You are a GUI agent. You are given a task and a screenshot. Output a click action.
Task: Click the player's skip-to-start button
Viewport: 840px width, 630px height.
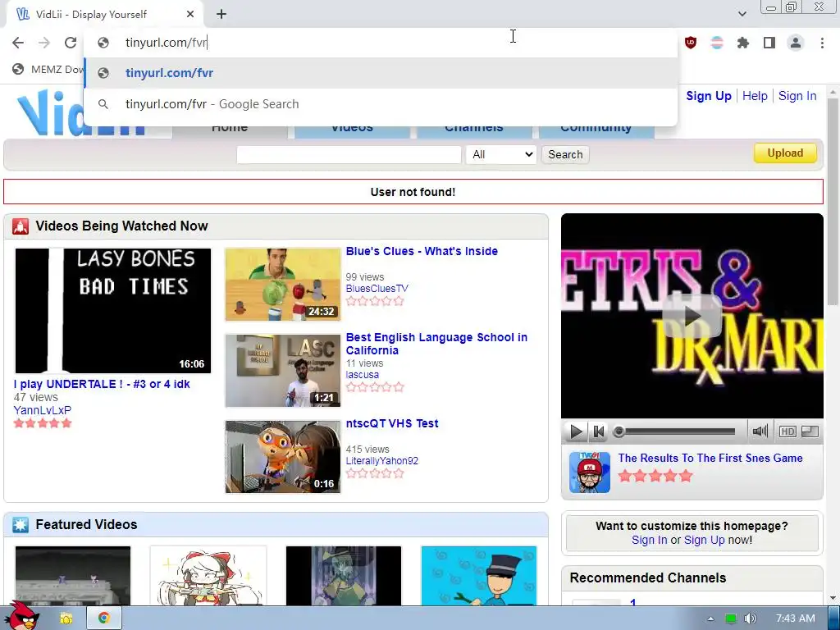point(599,431)
